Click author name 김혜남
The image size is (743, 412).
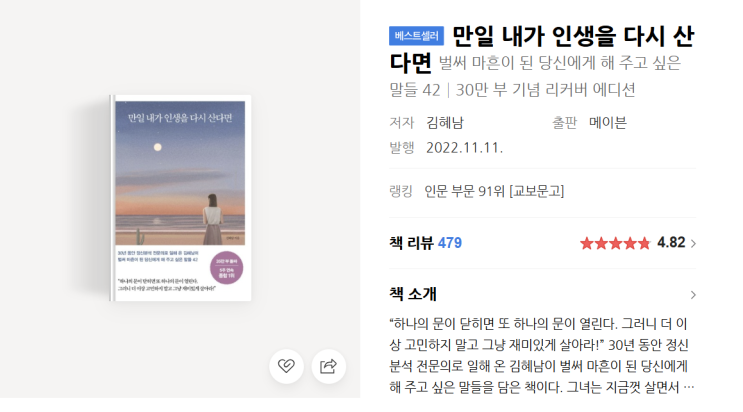pos(445,123)
